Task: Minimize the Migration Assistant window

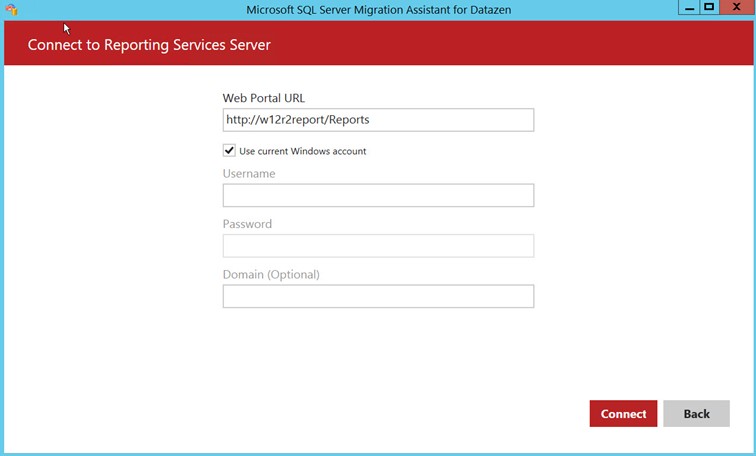Action: 689,7
